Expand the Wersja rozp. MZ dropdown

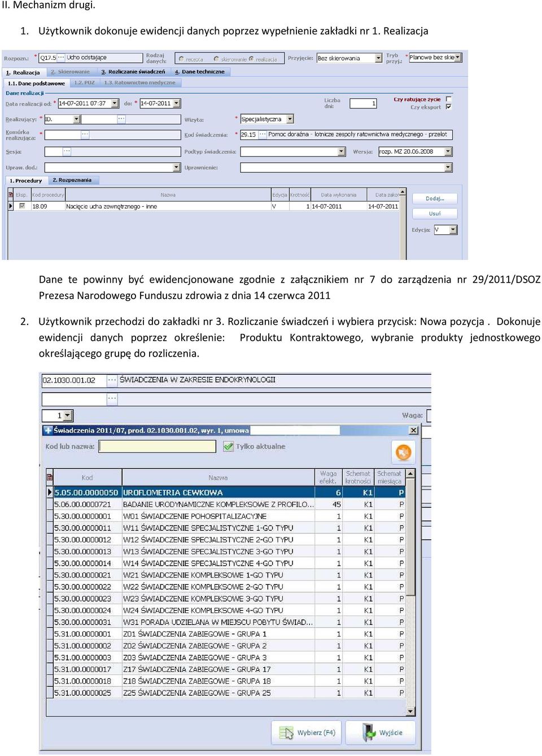[448, 151]
